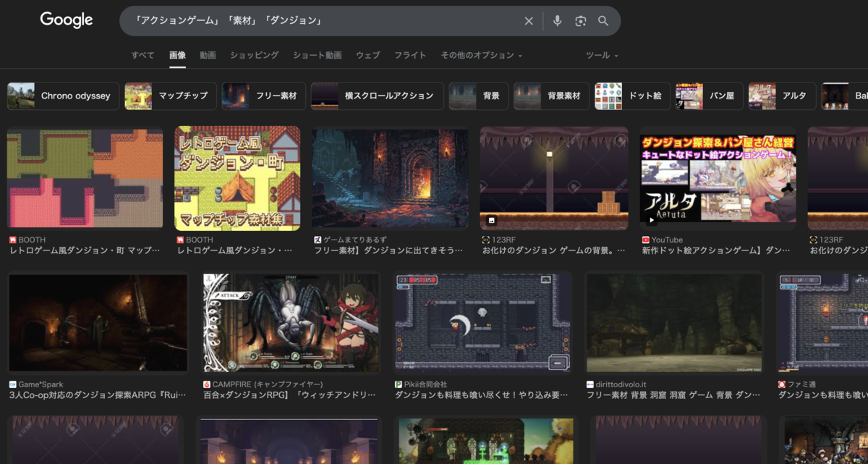Viewport: 868px width, 464px height.
Task: Go to the ウェブ tab
Action: [x=367, y=55]
